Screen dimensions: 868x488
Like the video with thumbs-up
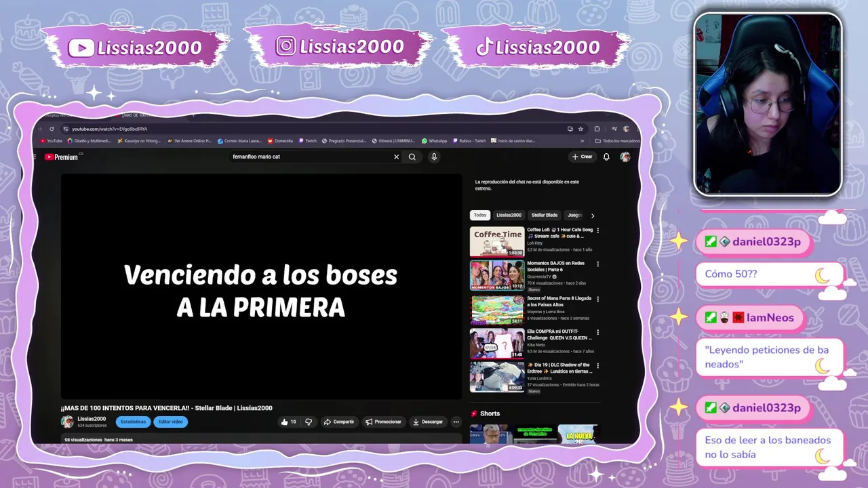288,422
